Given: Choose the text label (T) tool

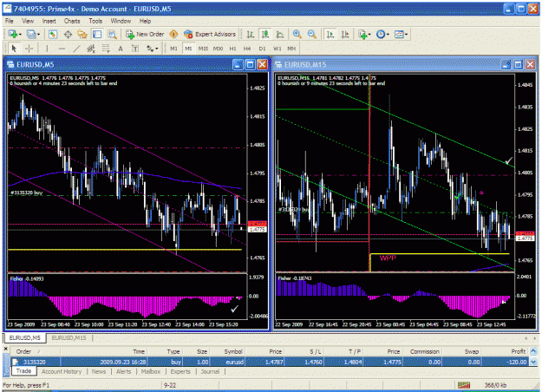Looking at the screenshot, I should click(x=135, y=49).
